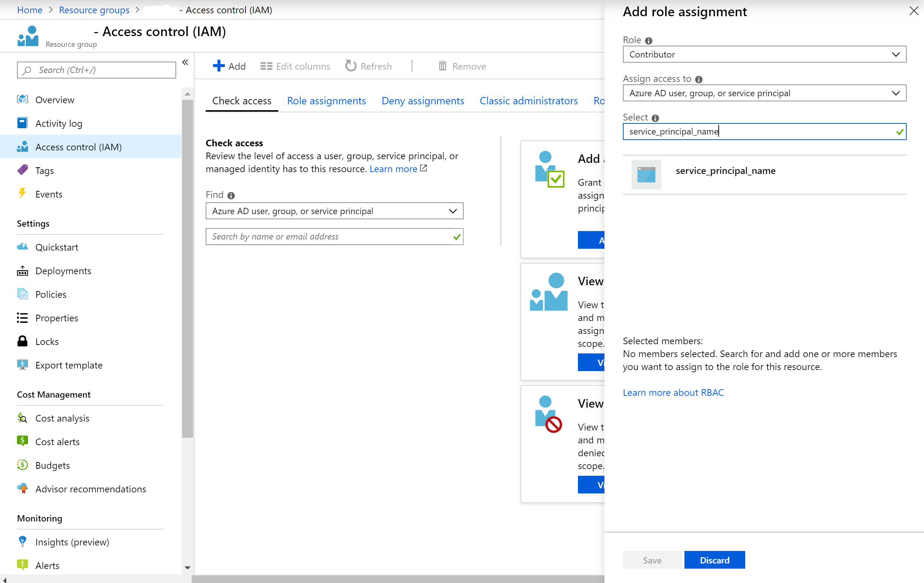
Task: Click the Alerts exclamation icon
Action: click(x=22, y=565)
